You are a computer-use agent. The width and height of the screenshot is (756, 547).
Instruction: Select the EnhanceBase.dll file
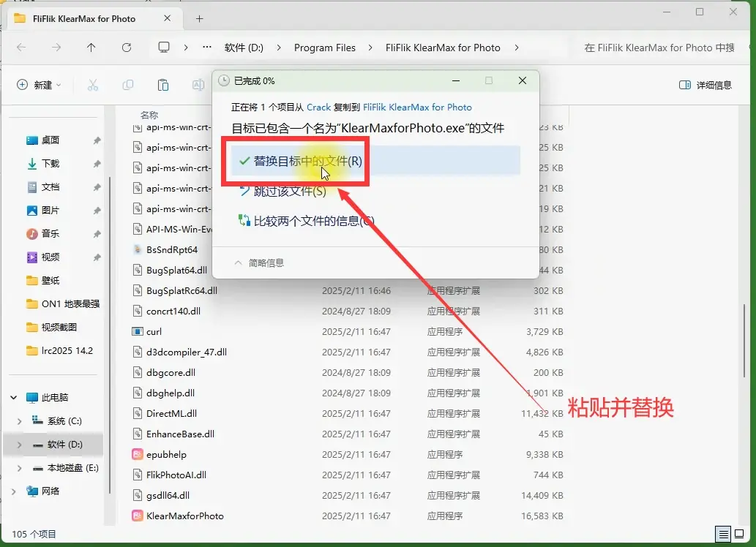click(180, 434)
